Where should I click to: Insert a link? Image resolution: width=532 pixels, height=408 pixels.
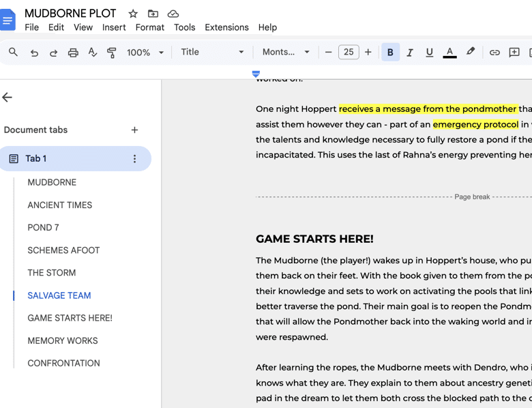click(494, 53)
